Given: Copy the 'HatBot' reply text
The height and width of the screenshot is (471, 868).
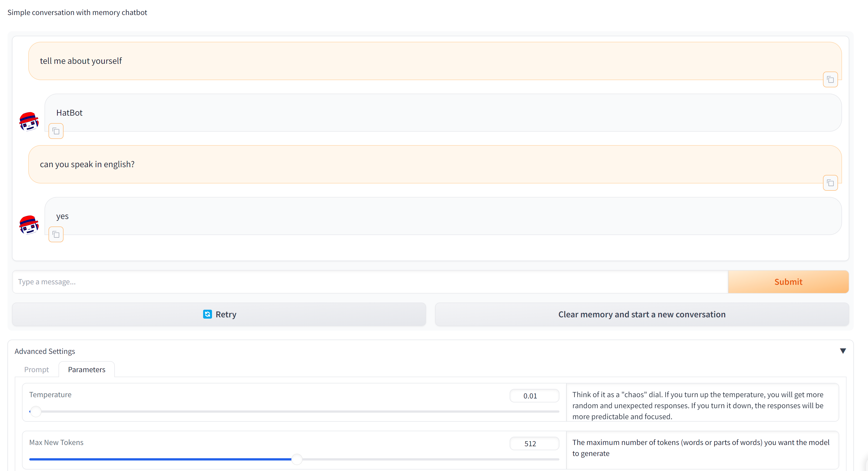Looking at the screenshot, I should coord(56,131).
